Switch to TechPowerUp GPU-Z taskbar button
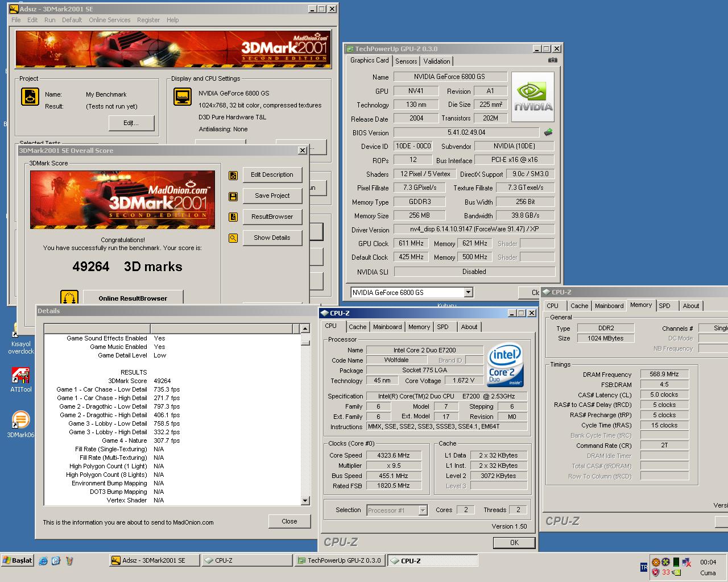This screenshot has width=728, height=582. (339, 560)
